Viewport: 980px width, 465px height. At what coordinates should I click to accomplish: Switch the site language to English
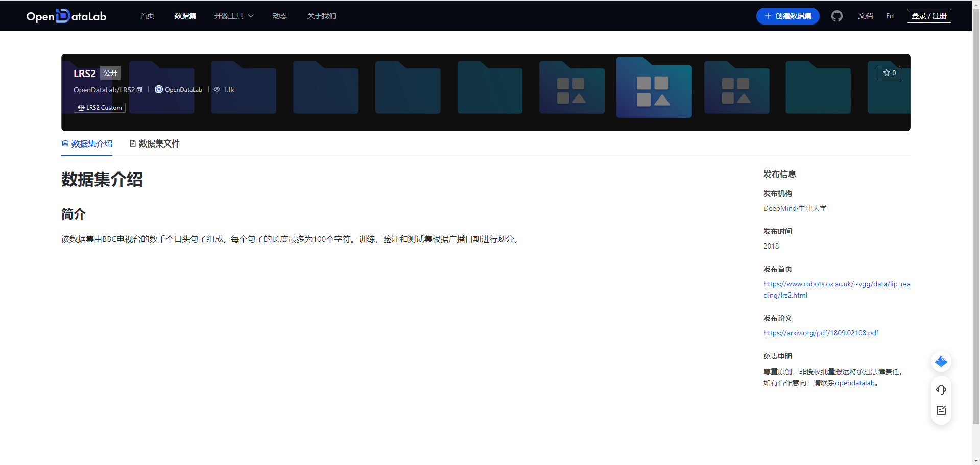[890, 16]
